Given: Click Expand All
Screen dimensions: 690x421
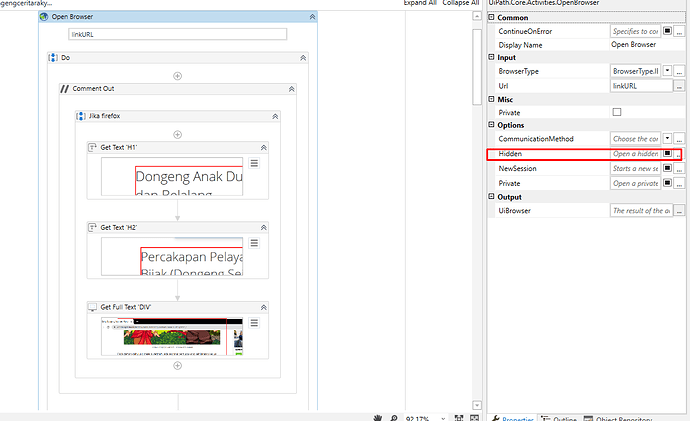Looking at the screenshot, I should (x=420, y=3).
